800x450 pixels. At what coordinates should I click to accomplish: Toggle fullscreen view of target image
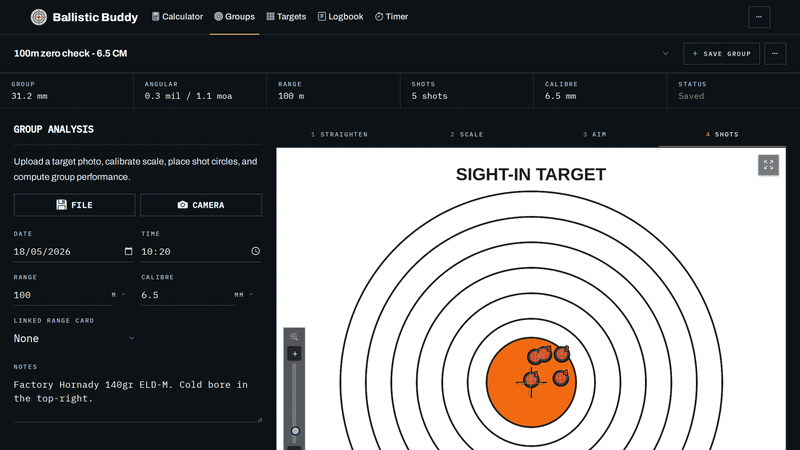pyautogui.click(x=768, y=165)
